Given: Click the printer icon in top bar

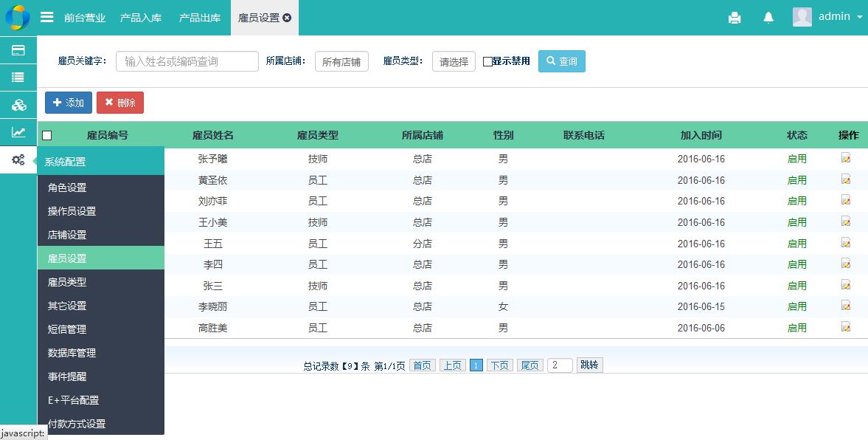Looking at the screenshot, I should point(735,18).
